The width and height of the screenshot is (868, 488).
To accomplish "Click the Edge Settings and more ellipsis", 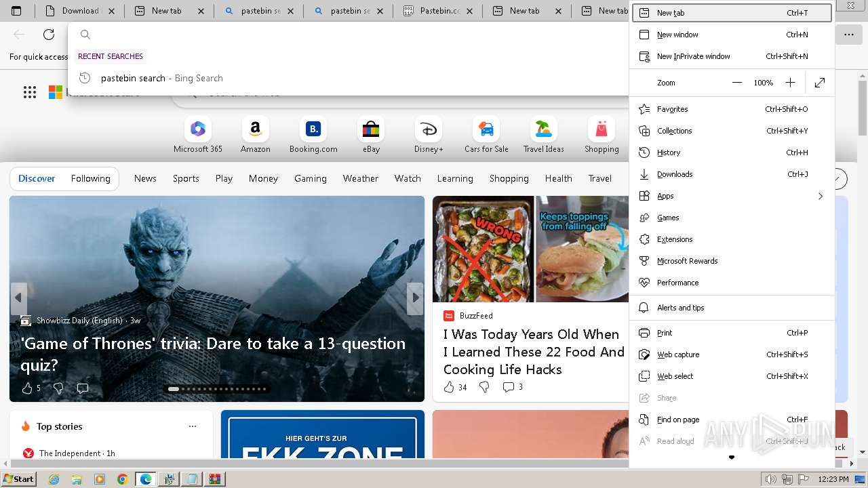I will (849, 35).
